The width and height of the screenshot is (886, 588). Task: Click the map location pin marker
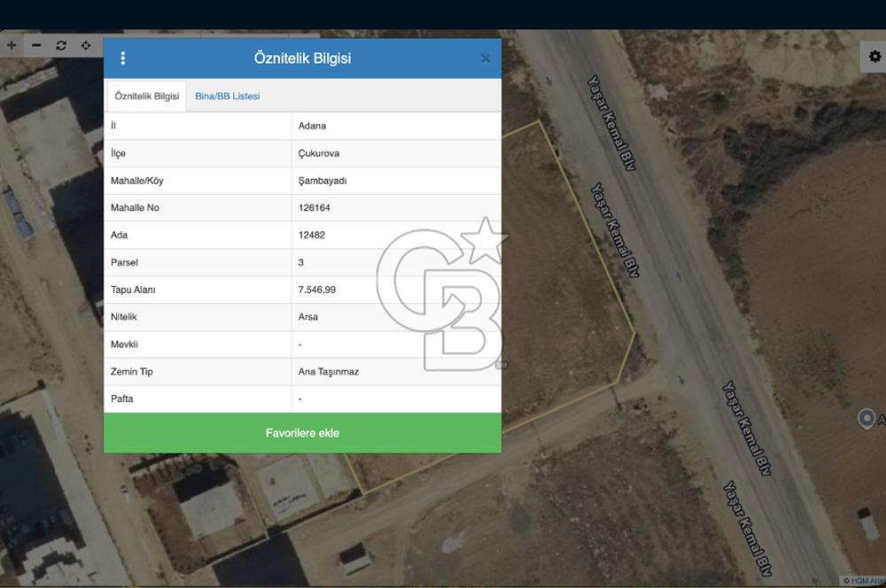[867, 419]
